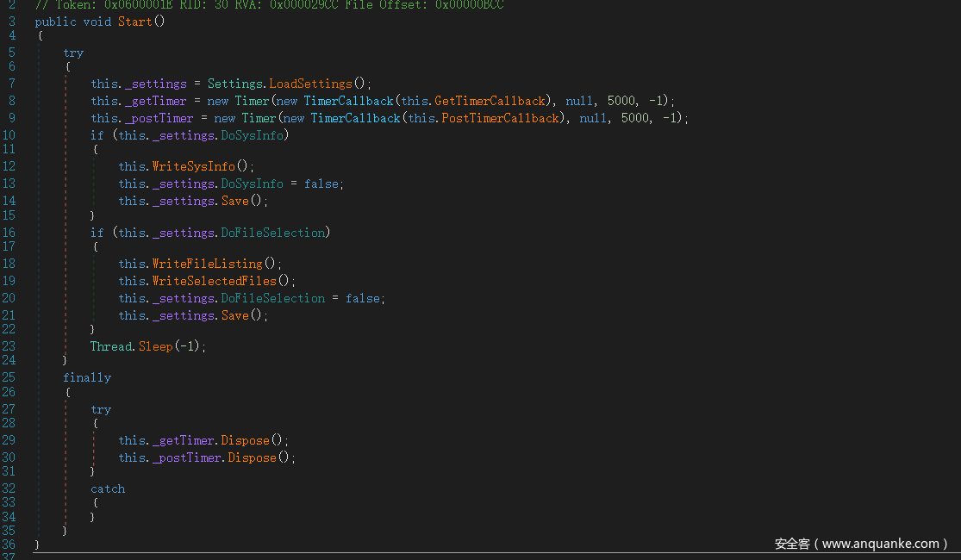
Task: Go to PostTimerCallback method reference
Action: (500, 118)
